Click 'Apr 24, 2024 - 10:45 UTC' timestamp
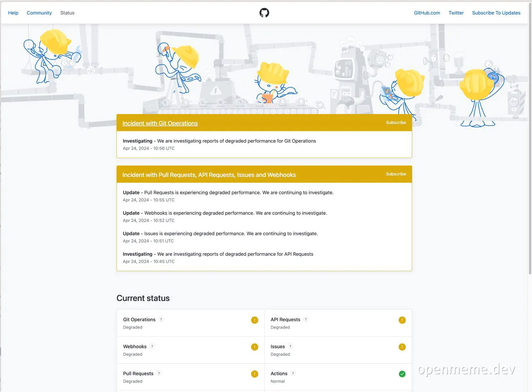 tap(149, 261)
